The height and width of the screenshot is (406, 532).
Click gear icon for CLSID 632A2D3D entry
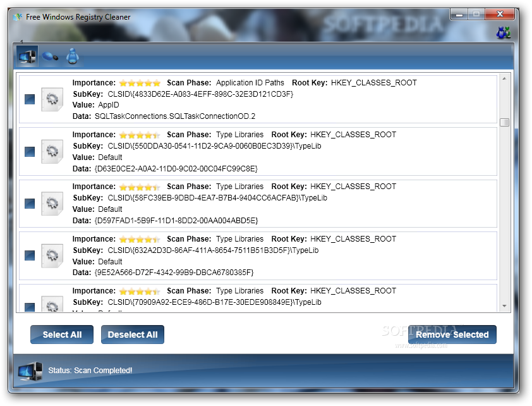[x=52, y=255]
